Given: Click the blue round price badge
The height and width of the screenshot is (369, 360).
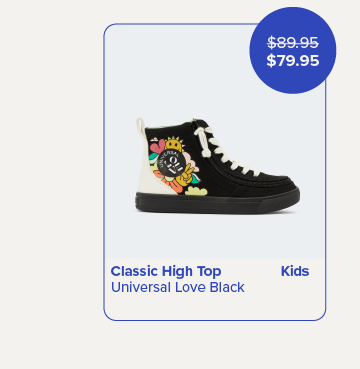Looking at the screenshot, I should point(293,50).
